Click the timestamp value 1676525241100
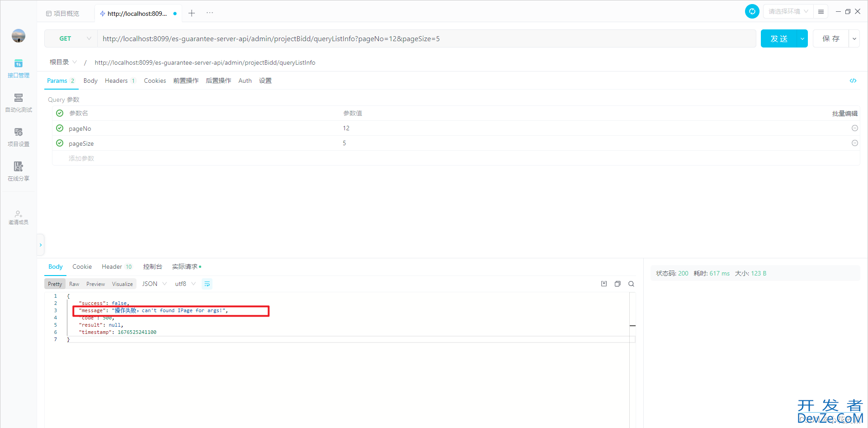This screenshot has height=428, width=868. [137, 332]
